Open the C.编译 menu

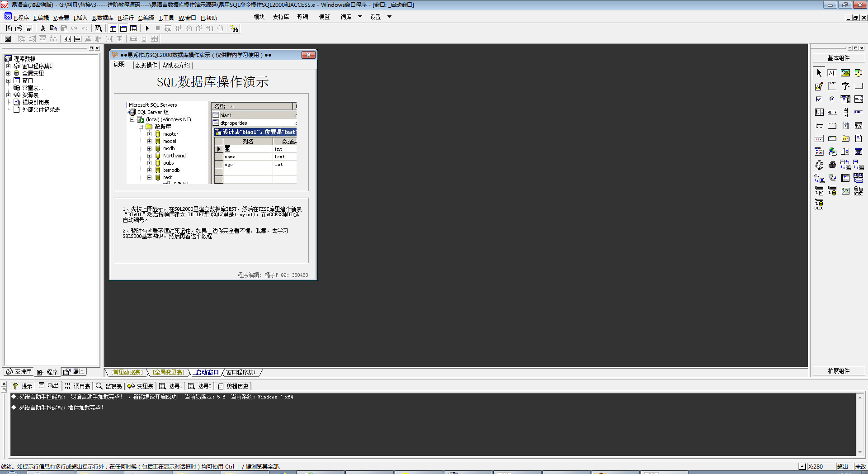pyautogui.click(x=146, y=18)
